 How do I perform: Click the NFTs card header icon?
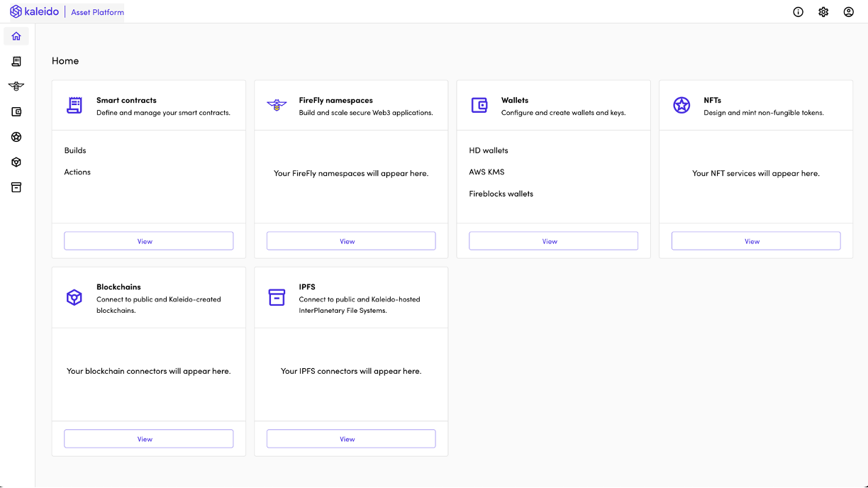[681, 105]
